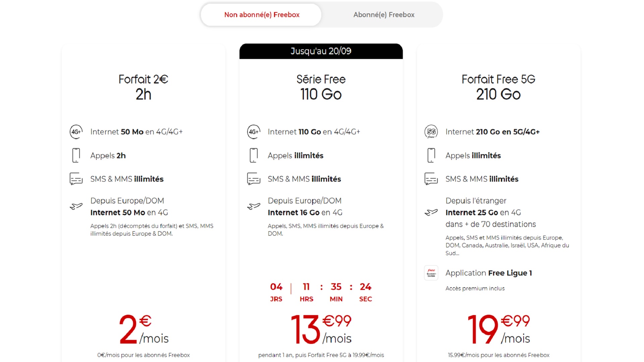Click the airplane icon beside Depuis l'étranger

431,212
